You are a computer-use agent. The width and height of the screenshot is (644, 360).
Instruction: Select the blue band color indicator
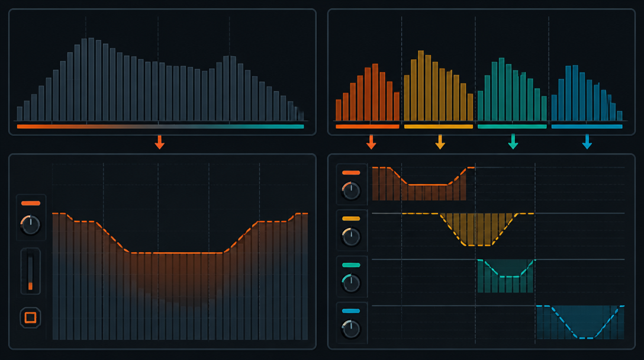(351, 311)
